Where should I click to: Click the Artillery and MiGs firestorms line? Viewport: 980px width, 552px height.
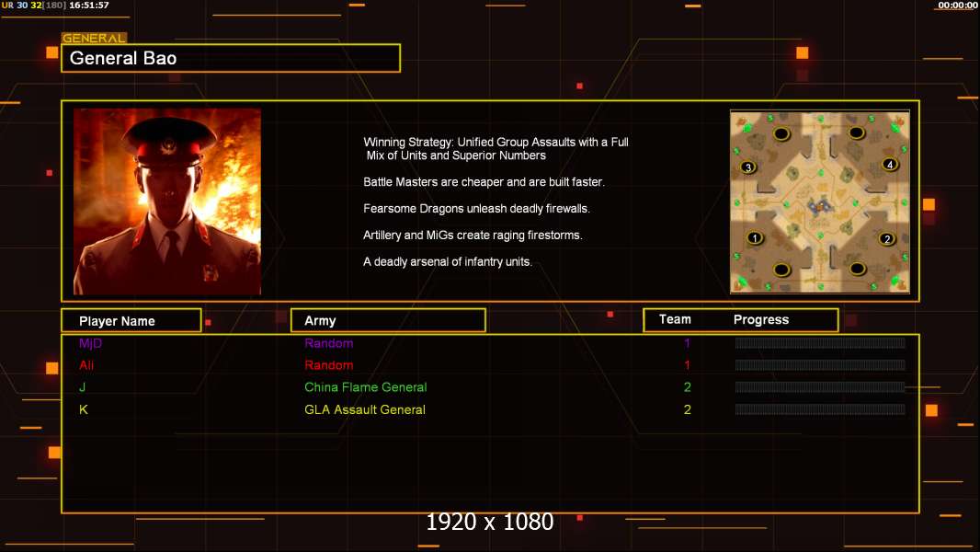[473, 235]
